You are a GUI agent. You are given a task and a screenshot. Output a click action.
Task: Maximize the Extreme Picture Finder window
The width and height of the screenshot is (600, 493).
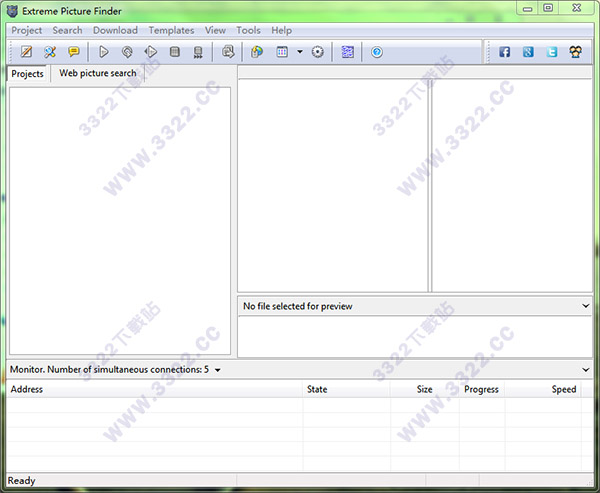[x=548, y=8]
